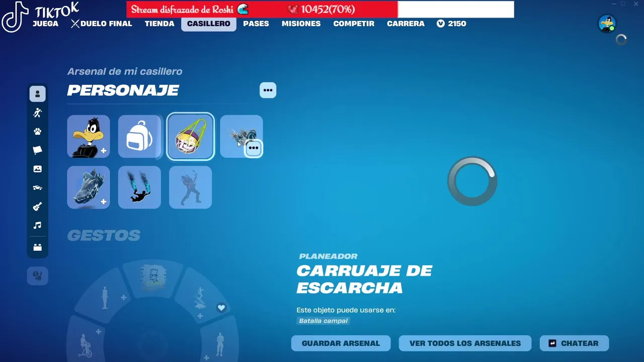Viewport: 644px width, 362px height.
Task: Open the CHATEAR chat button
Action: (x=574, y=343)
